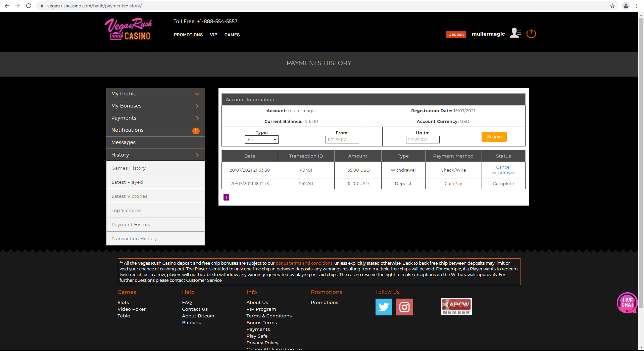Bookmark page with the star icon
The height and width of the screenshot is (351, 644).
pyautogui.click(x=612, y=6)
